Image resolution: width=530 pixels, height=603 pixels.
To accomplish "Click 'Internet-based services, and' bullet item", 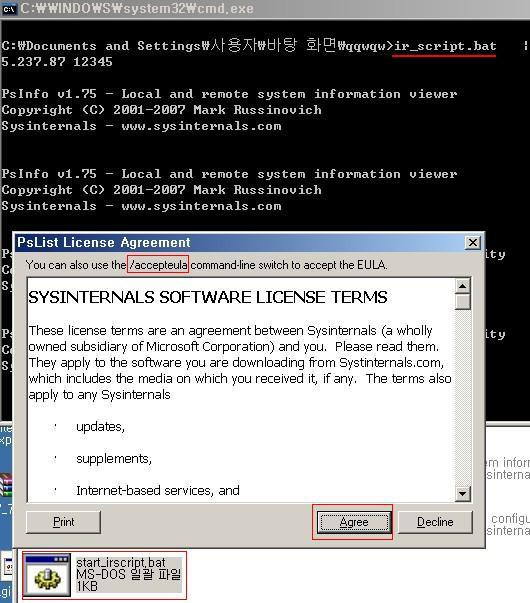I will click(158, 490).
